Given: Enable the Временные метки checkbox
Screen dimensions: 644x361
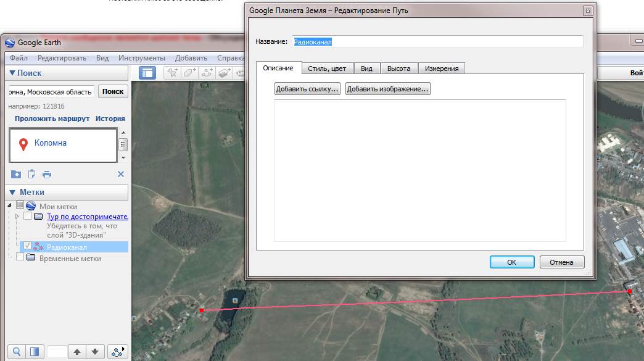Looking at the screenshot, I should click(20, 258).
